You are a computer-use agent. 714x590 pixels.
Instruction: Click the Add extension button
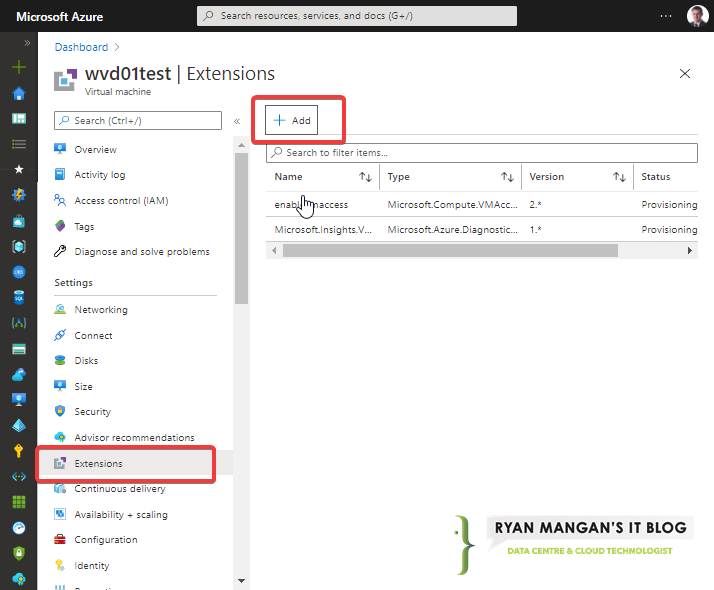pos(291,120)
